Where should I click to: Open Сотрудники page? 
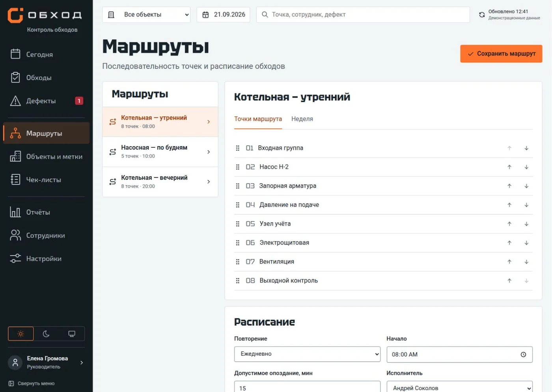point(46,235)
